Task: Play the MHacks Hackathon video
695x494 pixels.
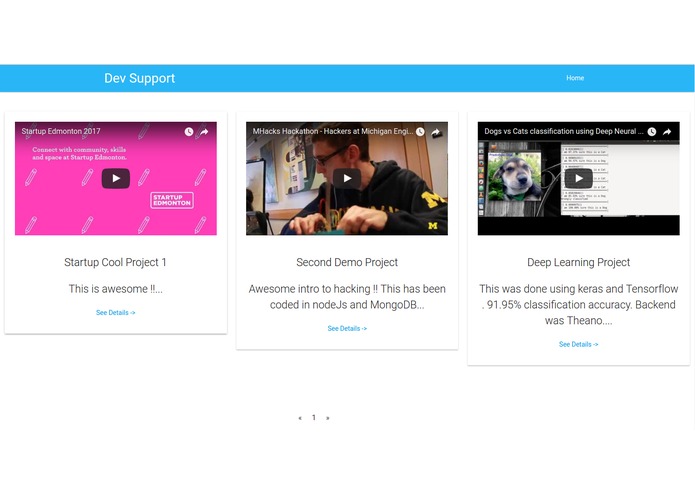Action: click(x=347, y=179)
